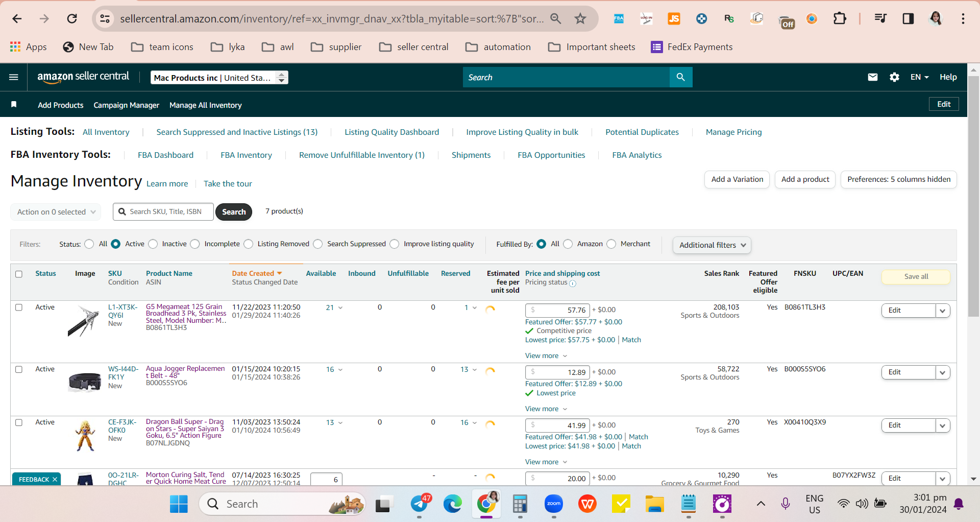The height and width of the screenshot is (522, 980).
Task: Select Fulfilled By Merchant radio button
Action: [x=611, y=244]
